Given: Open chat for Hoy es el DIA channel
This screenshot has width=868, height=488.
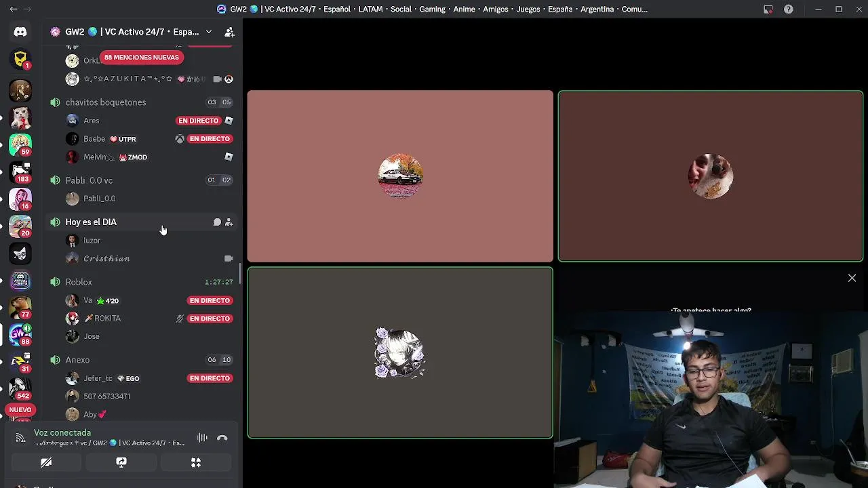Looking at the screenshot, I should pyautogui.click(x=217, y=222).
